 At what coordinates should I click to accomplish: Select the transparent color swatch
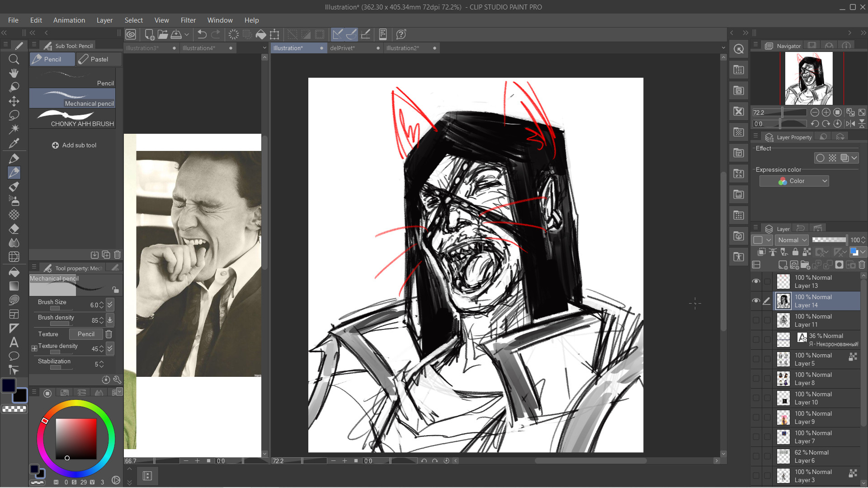coord(14,409)
